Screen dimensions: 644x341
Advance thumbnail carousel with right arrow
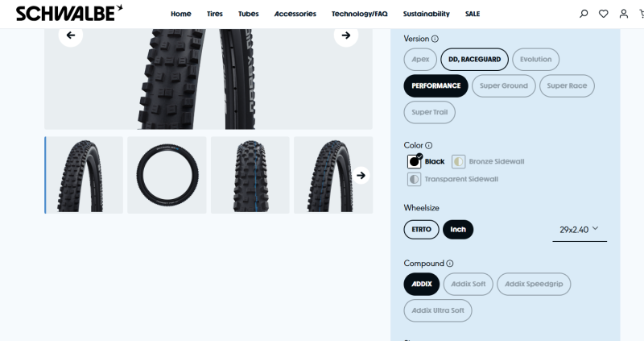pos(361,176)
